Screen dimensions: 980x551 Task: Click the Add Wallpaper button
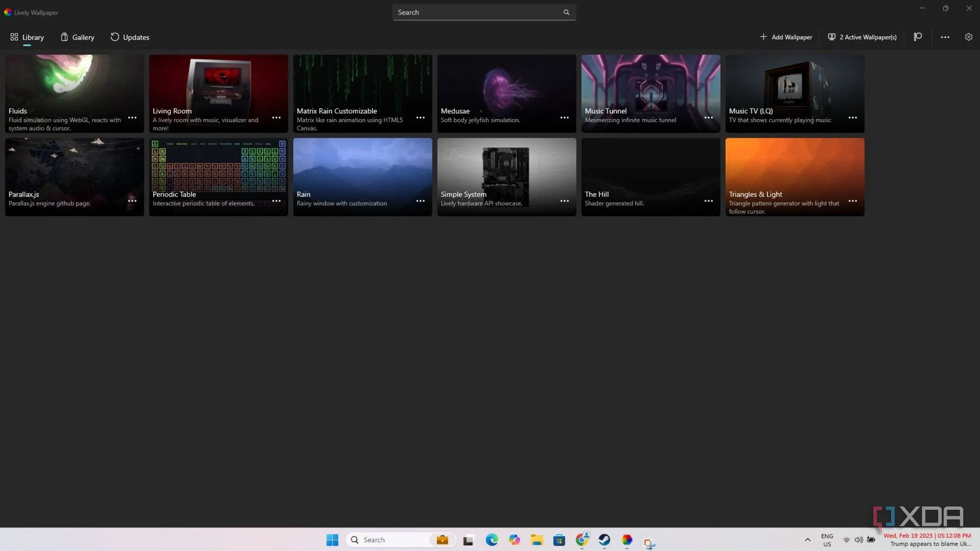click(786, 37)
